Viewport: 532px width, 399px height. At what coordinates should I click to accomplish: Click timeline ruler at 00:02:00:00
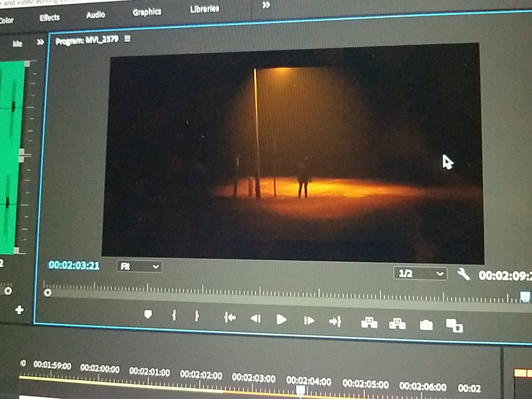(x=100, y=368)
